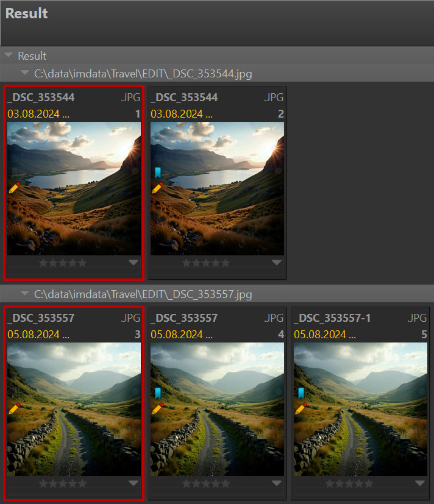Open the dropdown arrow under file number 3
The height and width of the screenshot is (504, 434).
(x=133, y=483)
